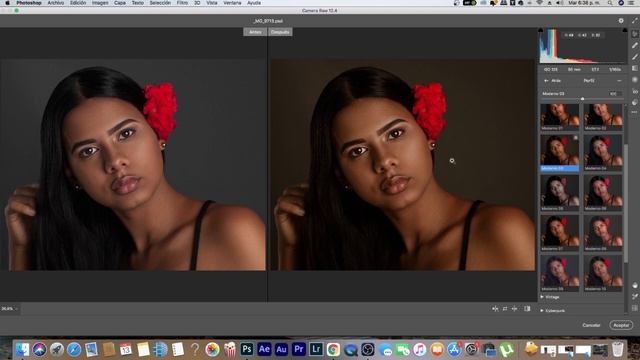
Task: Open the Archivo menu
Action: click(x=56, y=3)
